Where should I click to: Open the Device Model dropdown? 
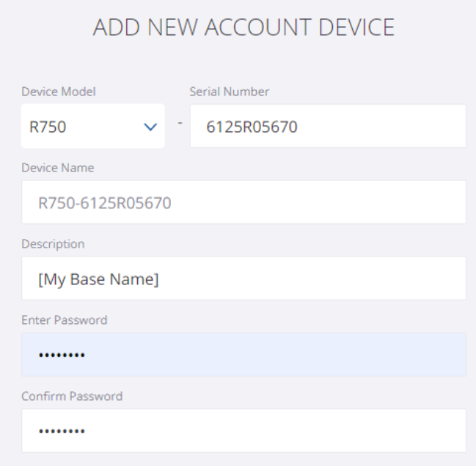[92, 127]
